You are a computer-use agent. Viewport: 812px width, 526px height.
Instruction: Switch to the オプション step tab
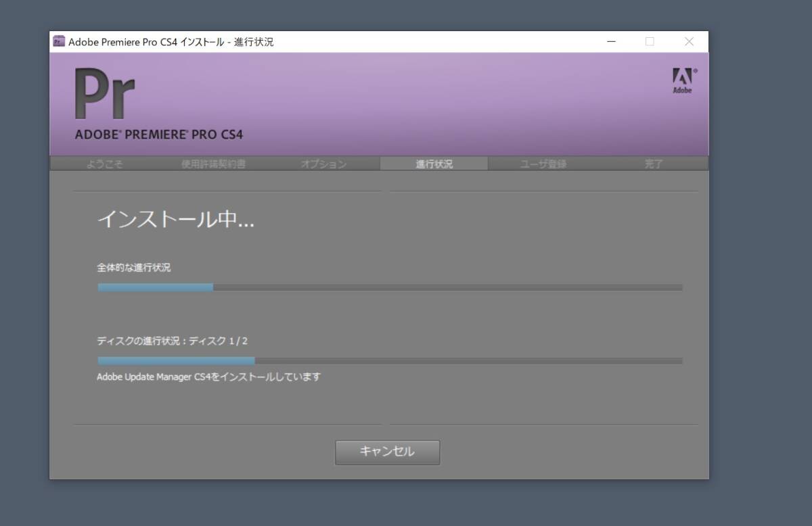[324, 164]
